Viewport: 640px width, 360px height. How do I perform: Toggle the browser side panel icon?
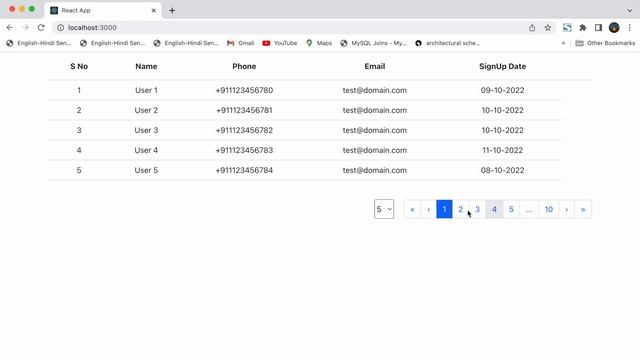598,28
